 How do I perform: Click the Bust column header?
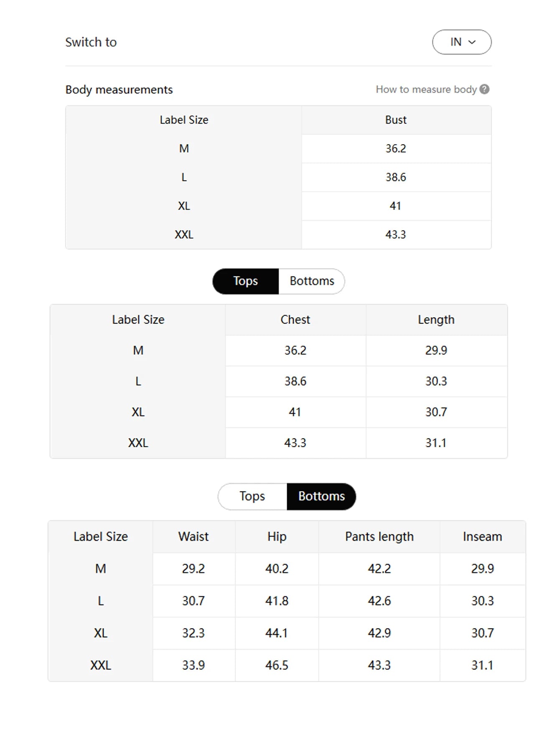coord(396,120)
